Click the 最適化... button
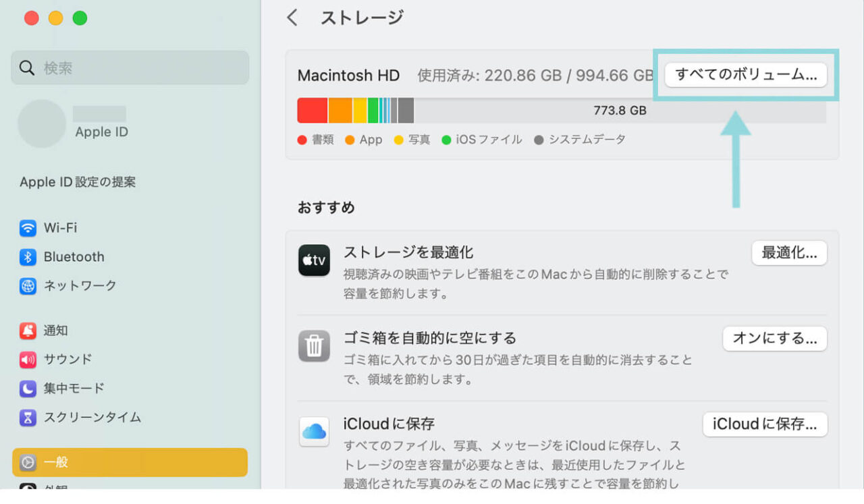 pyautogui.click(x=789, y=253)
